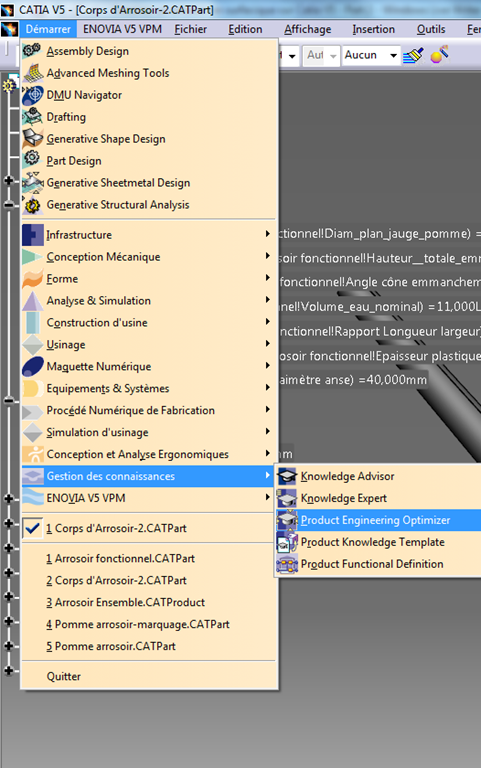This screenshot has width=481, height=768.
Task: Expand the Analyse & Simulation submenu arrow
Action: point(267,299)
